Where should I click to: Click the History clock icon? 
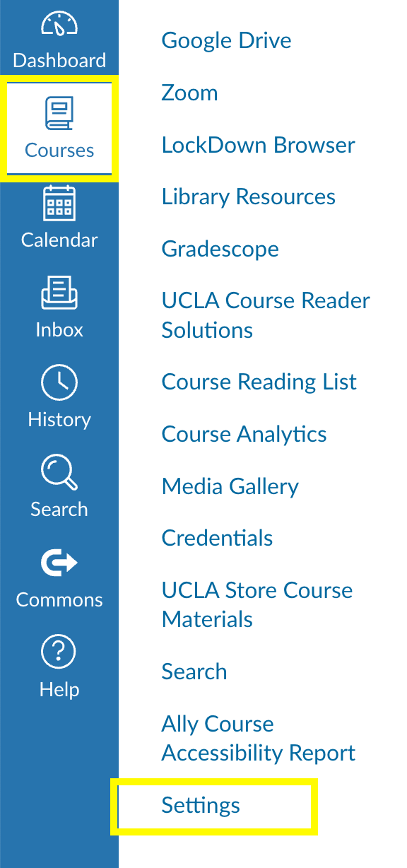59,383
